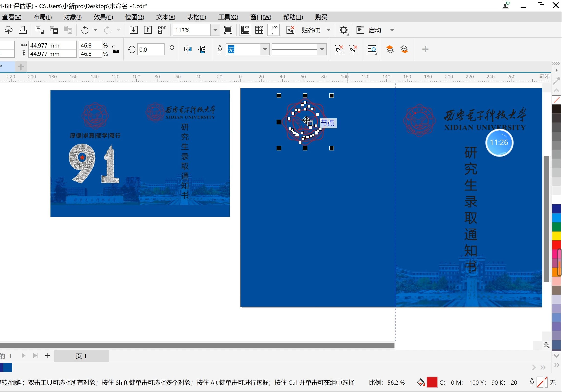
Task: Toggle snap off button
Action: [x=290, y=30]
